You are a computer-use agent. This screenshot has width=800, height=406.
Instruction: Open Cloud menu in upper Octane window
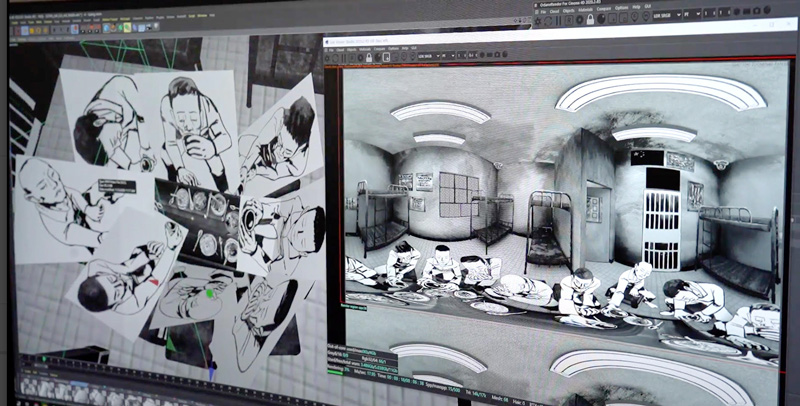click(554, 11)
